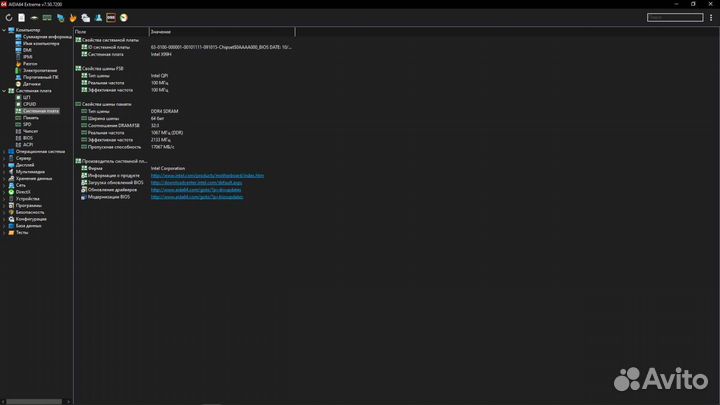
Task: Open the Intel motherboard product info link
Action: (207, 175)
